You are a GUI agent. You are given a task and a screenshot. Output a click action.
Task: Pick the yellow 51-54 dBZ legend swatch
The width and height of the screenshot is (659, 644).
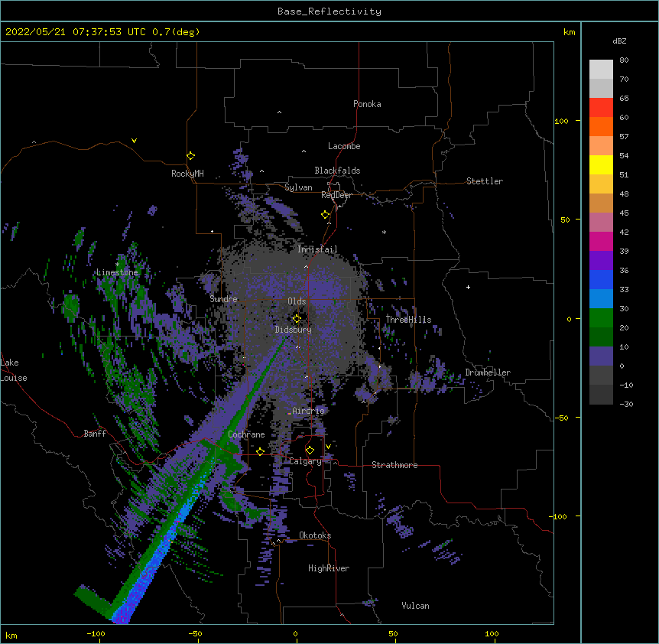[x=601, y=164]
